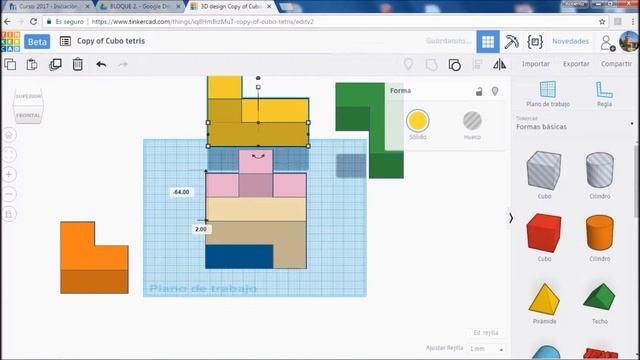Screen dimensions: 640x360
Task: Select the red Cubo shape
Action: pos(544,233)
